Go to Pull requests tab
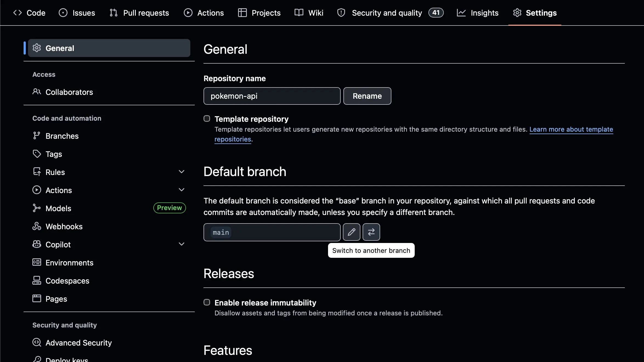The width and height of the screenshot is (644, 362). pyautogui.click(x=139, y=13)
